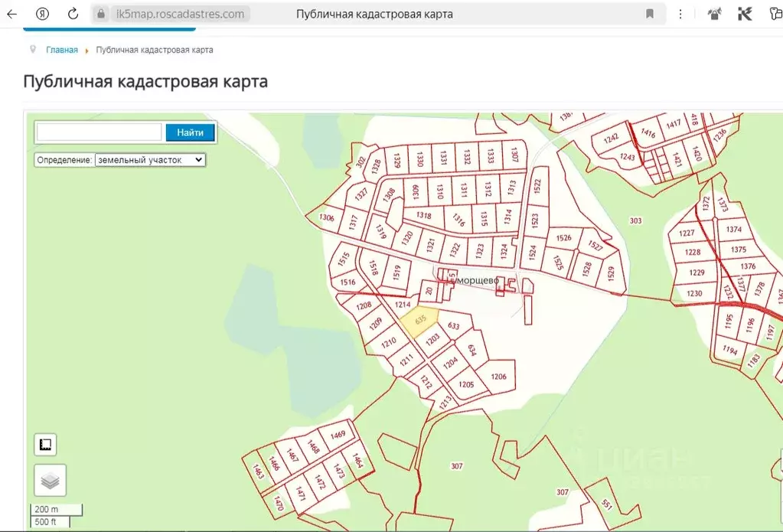This screenshot has height=532, width=783.
Task: Click the browser back arrow
Action: point(12,14)
